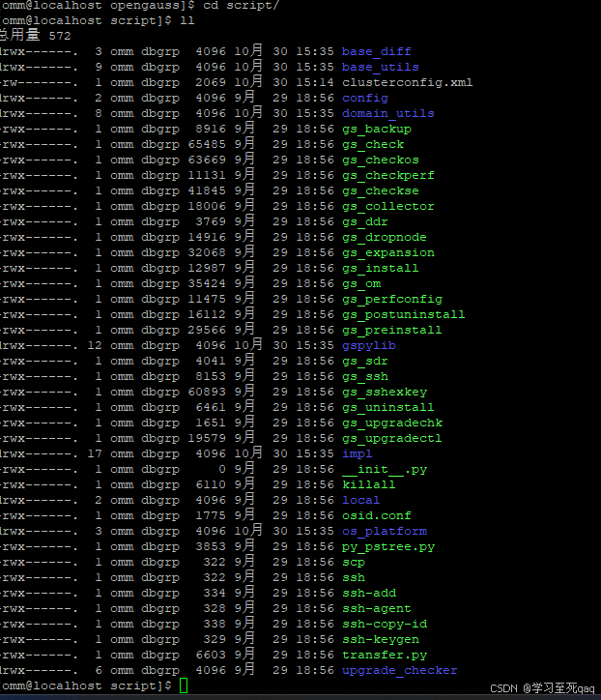Select the gs_sshexkey script name

point(384,392)
